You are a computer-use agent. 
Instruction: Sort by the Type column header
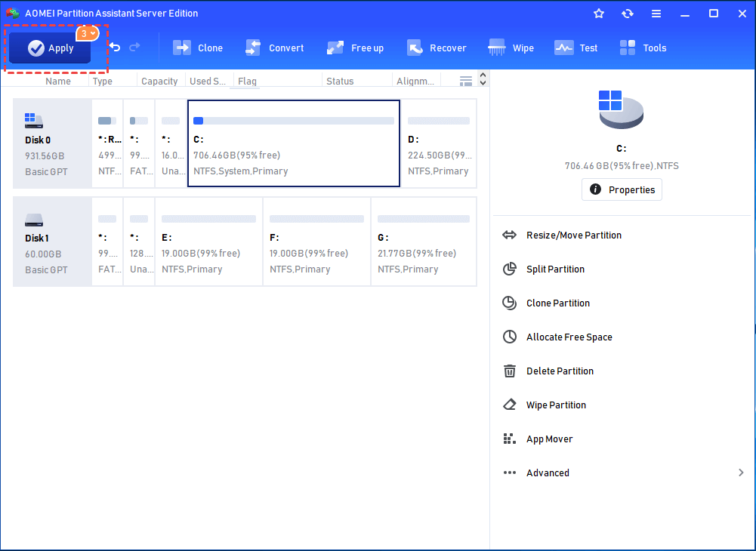[102, 81]
